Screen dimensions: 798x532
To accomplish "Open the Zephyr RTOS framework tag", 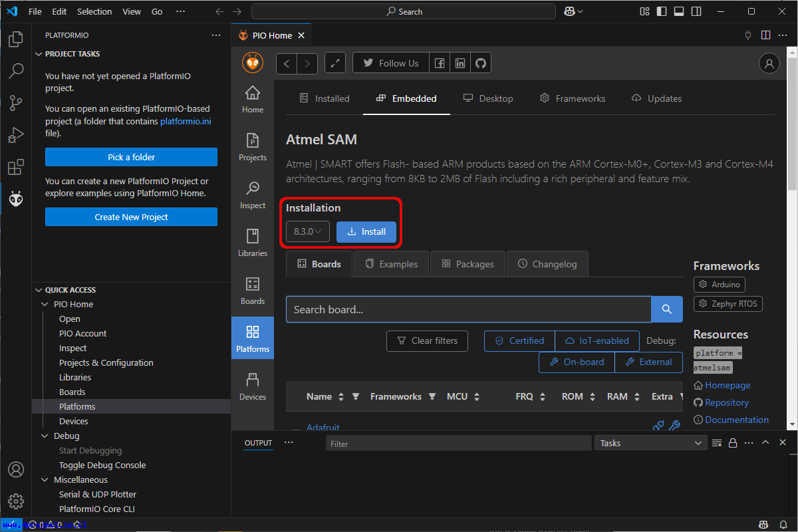I will [x=728, y=304].
